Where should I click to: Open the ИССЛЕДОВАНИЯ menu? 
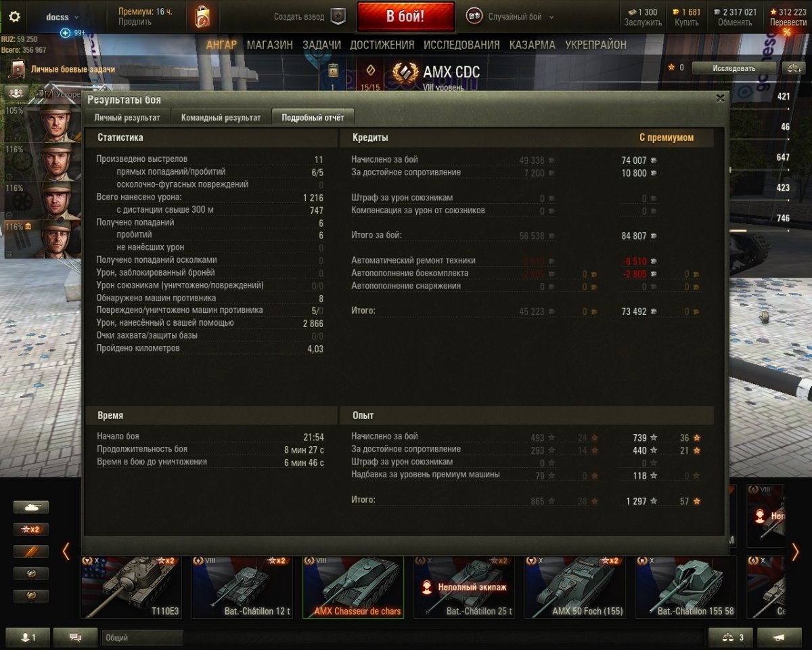point(461,45)
